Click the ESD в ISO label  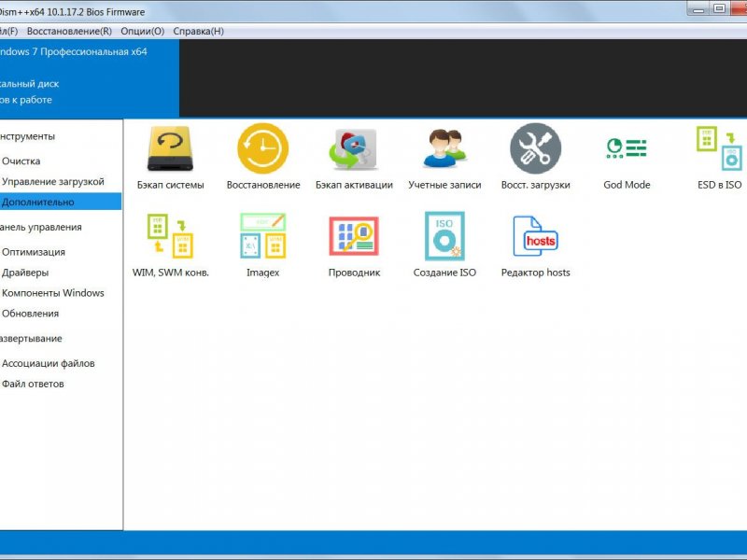click(719, 185)
